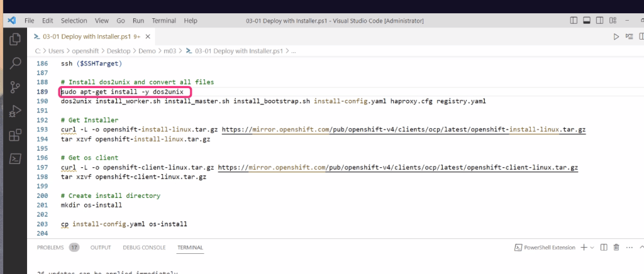Click 'tar xzvf openshift-install-linux.tar.gz' line

(135, 139)
